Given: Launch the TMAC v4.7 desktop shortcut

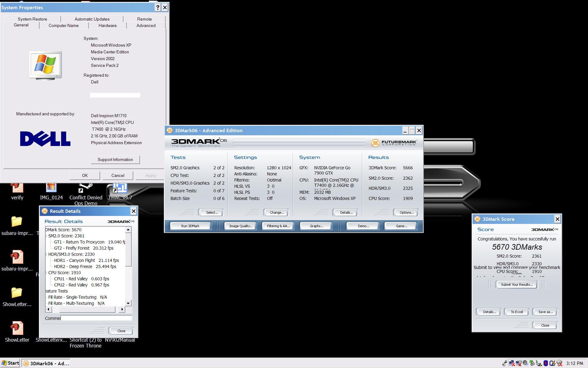Looking at the screenshot, I should 120,191.
